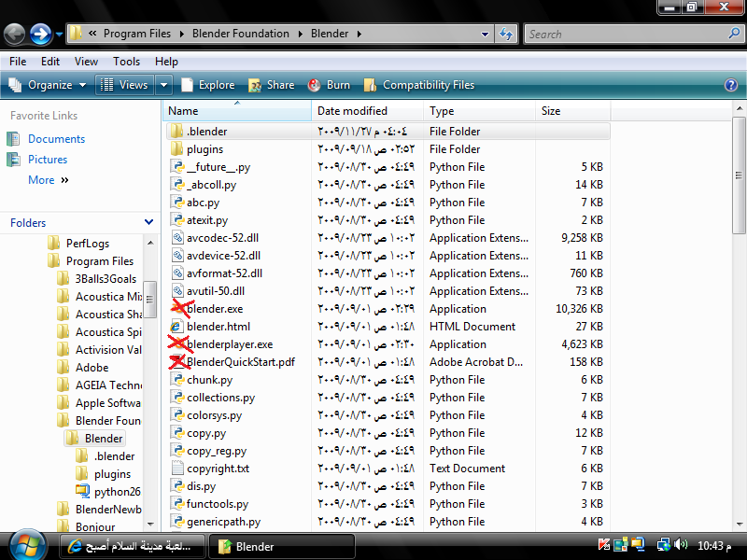The height and width of the screenshot is (560, 747).
Task: Select the avutil-50.dll icon
Action: click(x=177, y=291)
